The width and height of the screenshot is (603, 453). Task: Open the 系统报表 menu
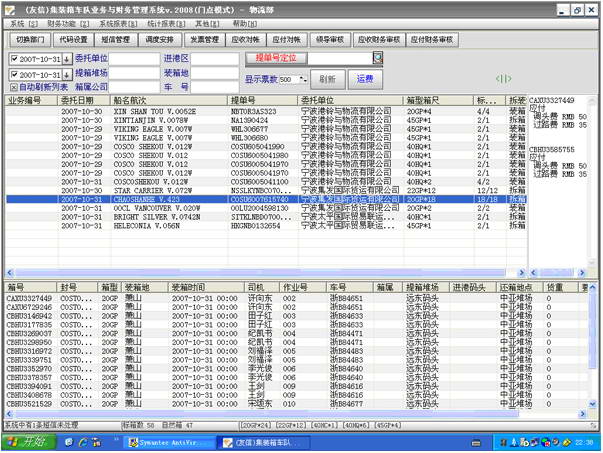(x=118, y=24)
